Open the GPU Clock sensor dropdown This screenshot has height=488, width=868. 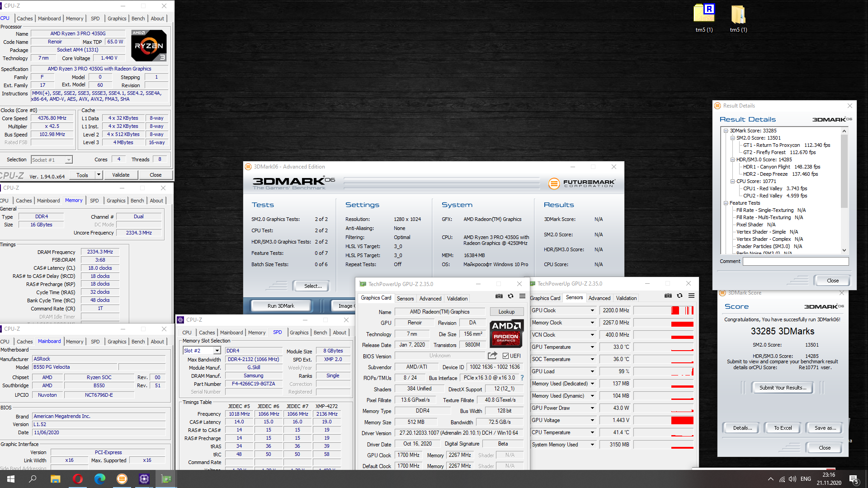[x=592, y=310]
